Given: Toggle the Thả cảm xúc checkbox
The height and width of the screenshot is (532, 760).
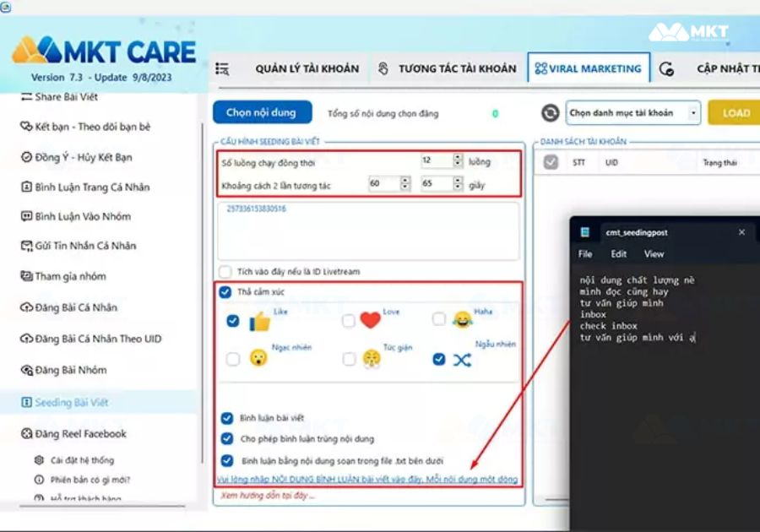Looking at the screenshot, I should pyautogui.click(x=225, y=292).
